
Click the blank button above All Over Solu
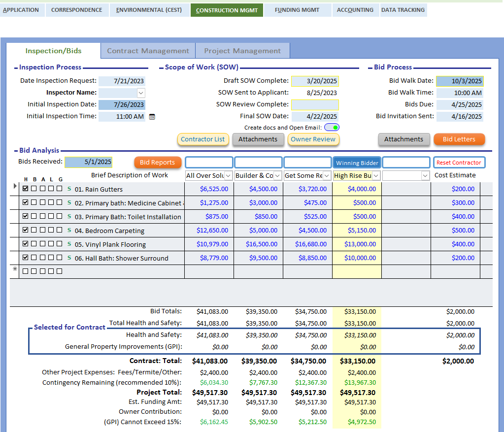(209, 163)
